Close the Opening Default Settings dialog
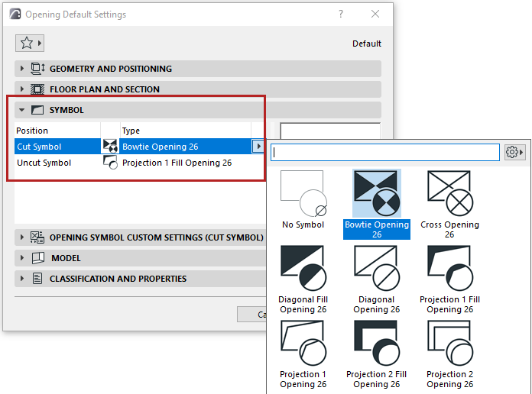Viewport: 532px width, 394px height. [375, 14]
